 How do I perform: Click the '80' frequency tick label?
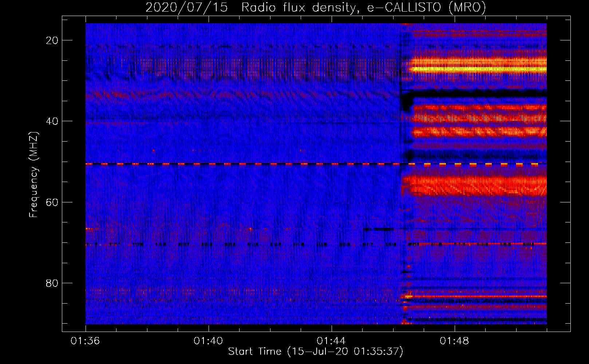point(52,283)
